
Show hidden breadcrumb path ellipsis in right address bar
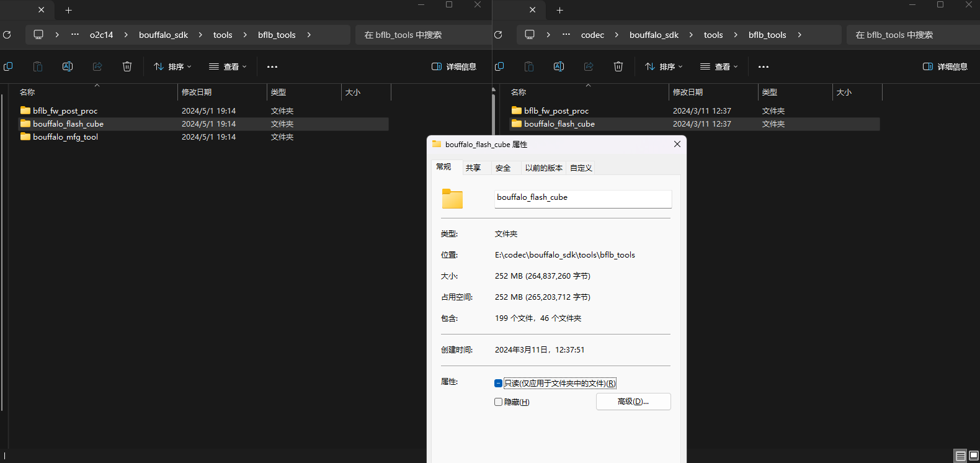[x=566, y=35]
